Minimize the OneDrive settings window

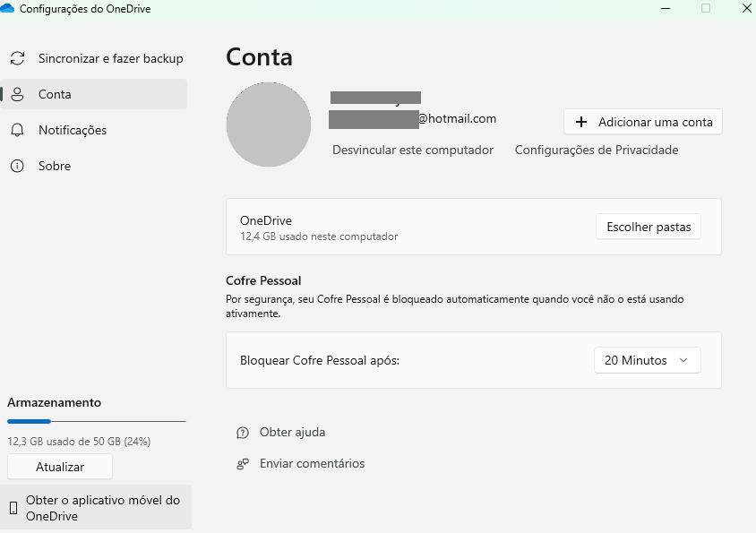[x=666, y=8]
